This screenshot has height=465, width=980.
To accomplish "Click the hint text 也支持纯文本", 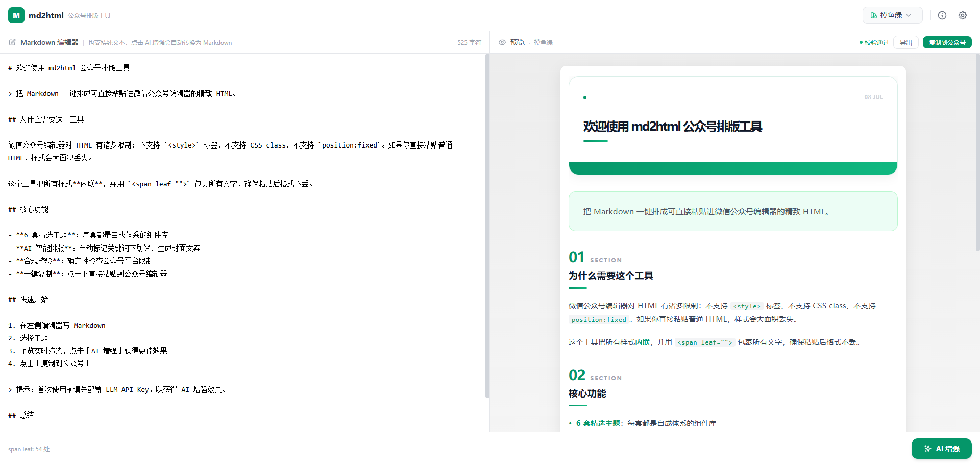I will click(107, 43).
